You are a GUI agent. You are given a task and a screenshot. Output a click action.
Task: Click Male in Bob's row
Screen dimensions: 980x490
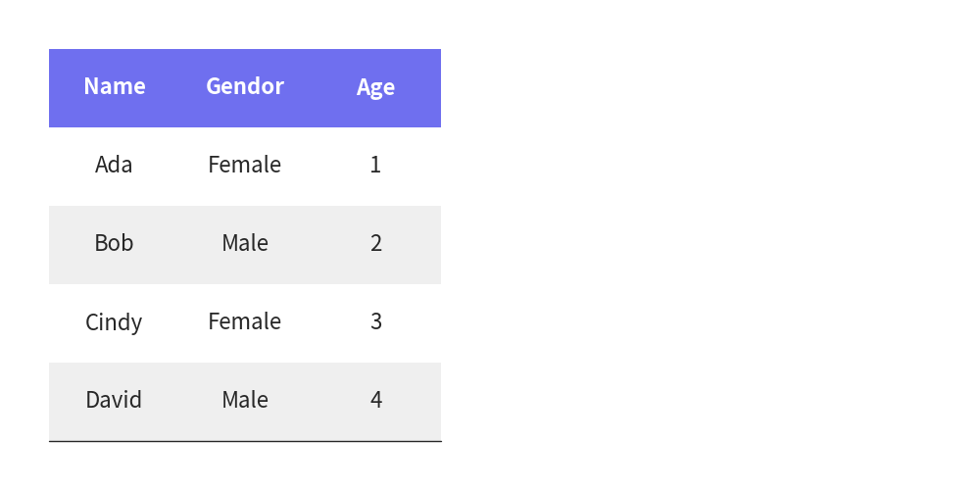click(245, 242)
